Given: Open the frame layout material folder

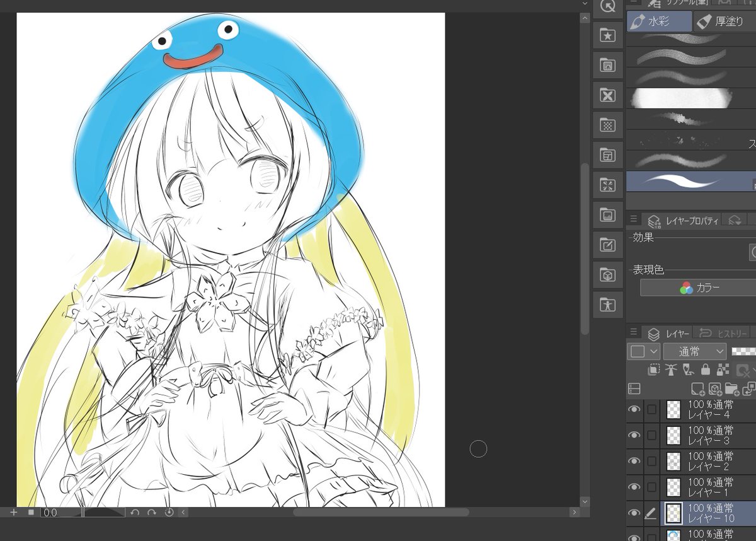Looking at the screenshot, I should coord(608,155).
